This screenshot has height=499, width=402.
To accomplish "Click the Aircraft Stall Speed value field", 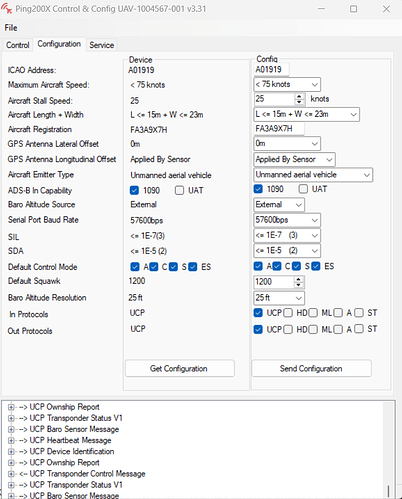I will pos(274,99).
